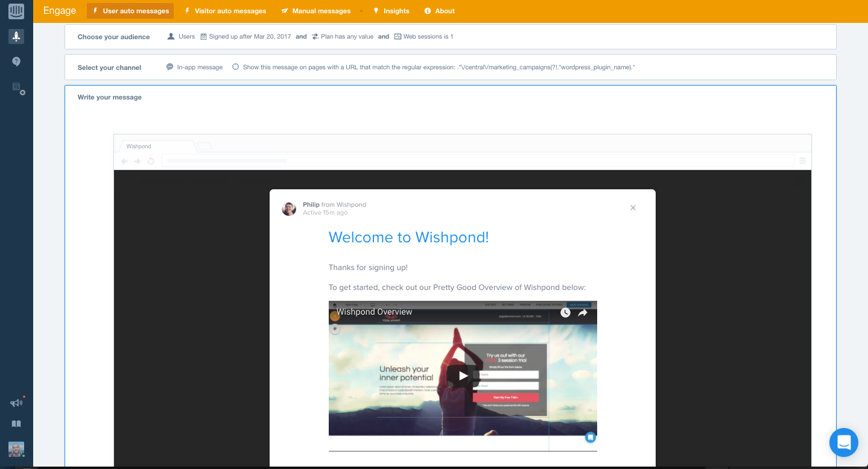Viewport: 868px width, 469px height.
Task: Click the Active 15m ago status text
Action: (x=325, y=213)
